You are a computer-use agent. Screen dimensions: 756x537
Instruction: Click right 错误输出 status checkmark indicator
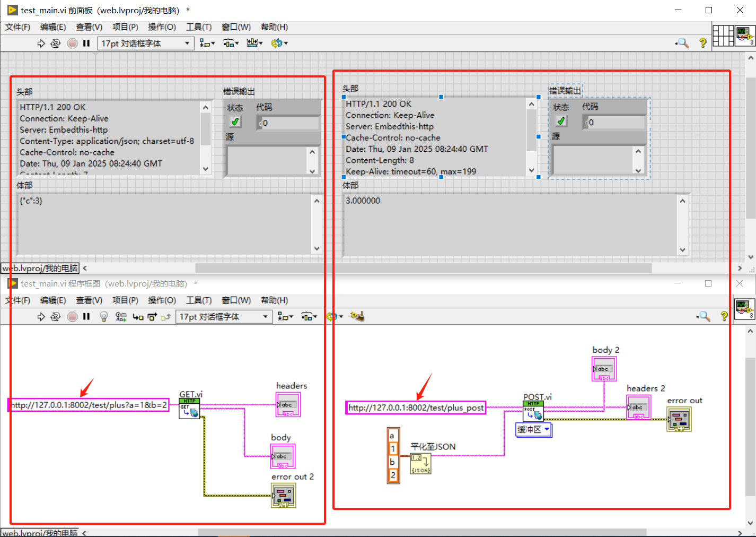coord(561,122)
